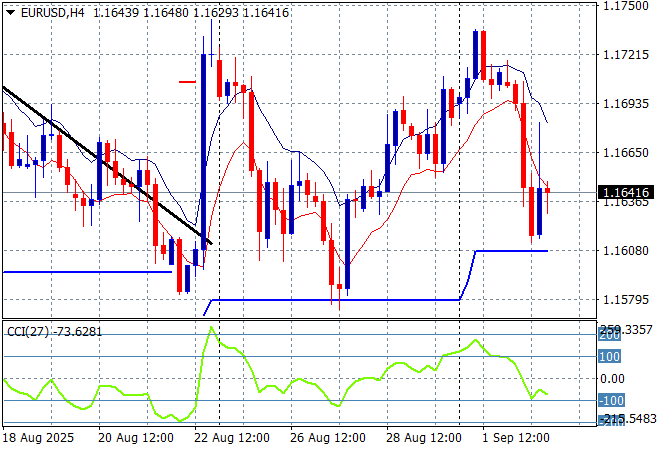Select the blue support line at 1.16080
This screenshot has height=450, width=660.
pos(511,251)
